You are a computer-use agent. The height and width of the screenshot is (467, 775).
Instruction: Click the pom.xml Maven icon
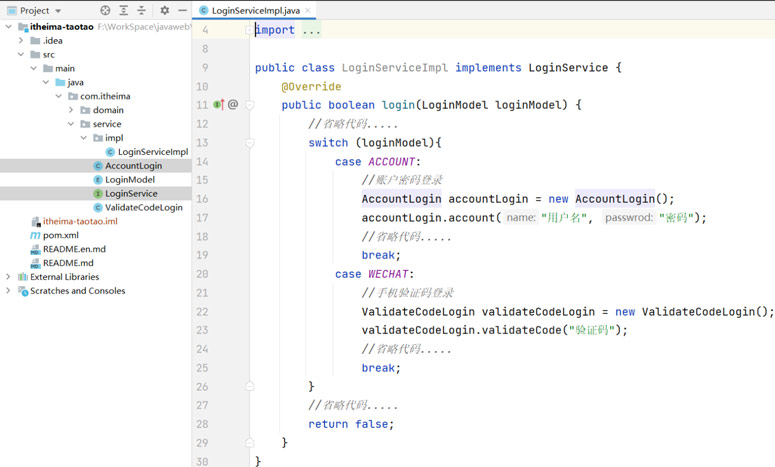(x=36, y=235)
